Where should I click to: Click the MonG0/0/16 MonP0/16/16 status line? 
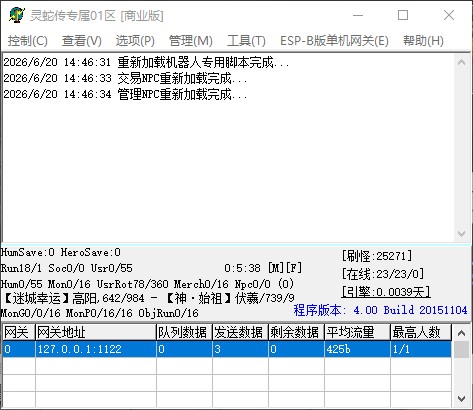coord(100,313)
